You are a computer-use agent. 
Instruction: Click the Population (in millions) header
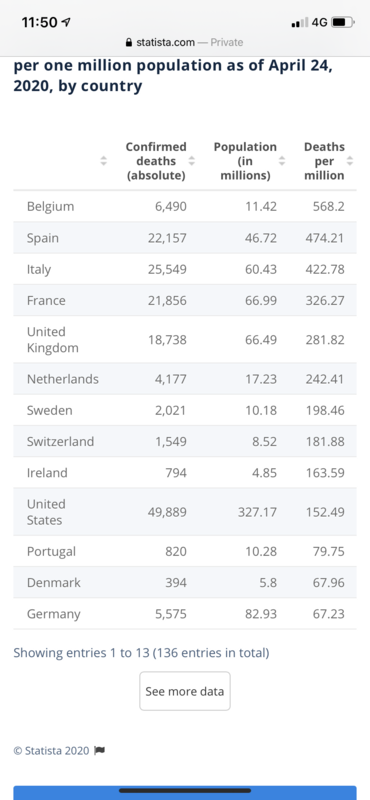tap(245, 161)
